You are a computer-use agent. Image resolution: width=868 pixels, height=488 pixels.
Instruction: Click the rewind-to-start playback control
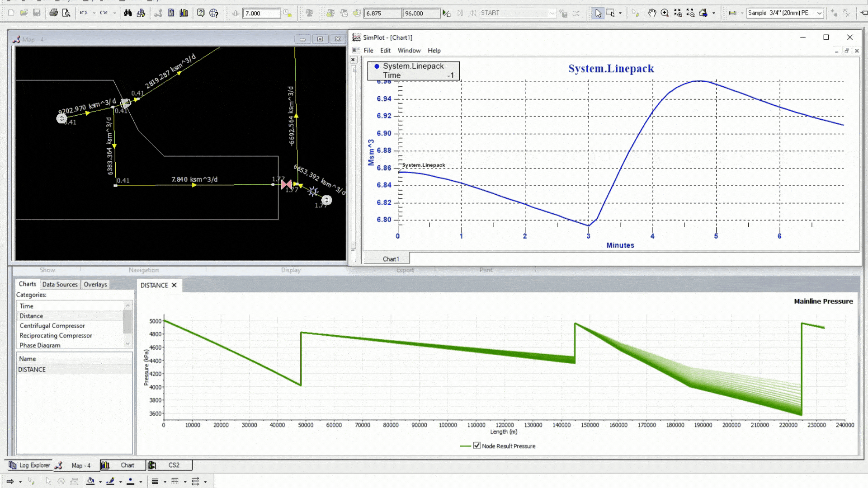472,13
